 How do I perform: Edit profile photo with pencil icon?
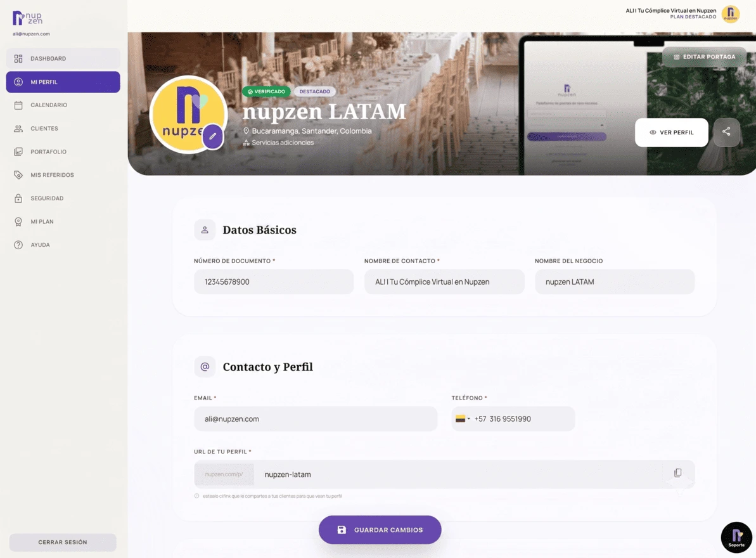click(x=213, y=136)
